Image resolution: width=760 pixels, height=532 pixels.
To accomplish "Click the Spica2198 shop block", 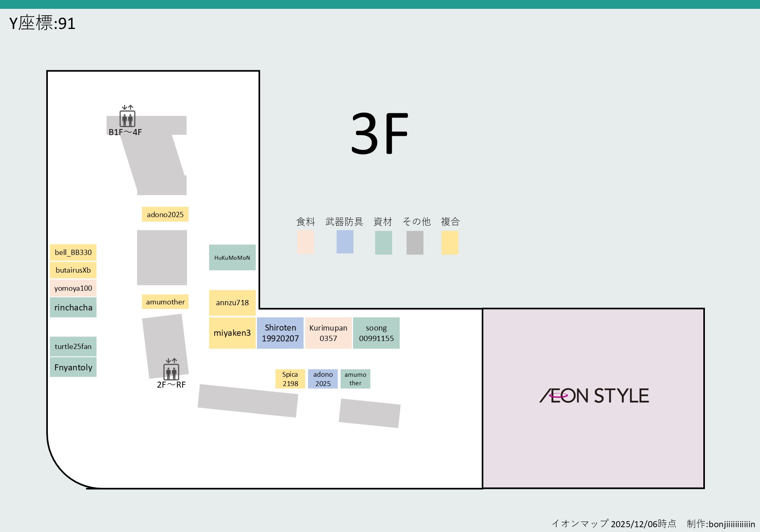I will [290, 378].
